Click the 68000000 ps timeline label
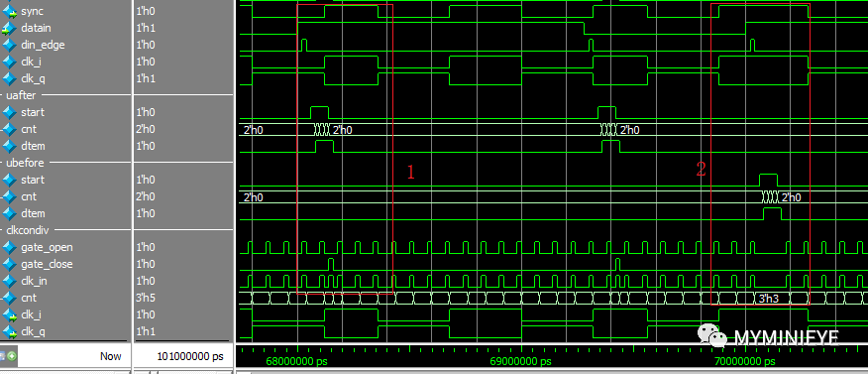The width and height of the screenshot is (868, 374). (x=296, y=362)
